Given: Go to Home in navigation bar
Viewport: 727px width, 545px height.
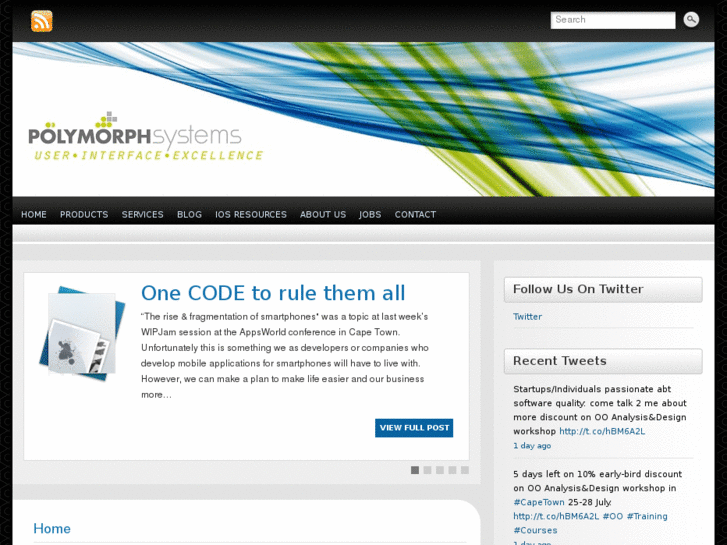Looking at the screenshot, I should tap(34, 215).
